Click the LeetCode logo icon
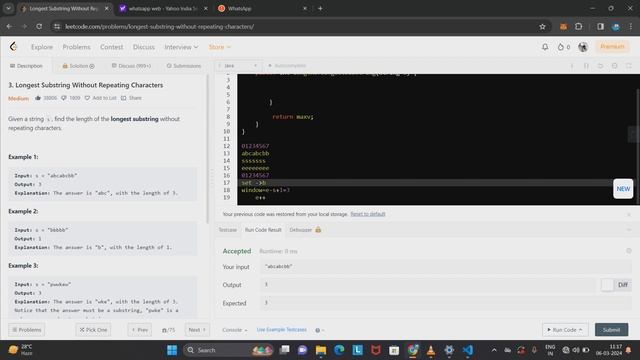 click(13, 47)
